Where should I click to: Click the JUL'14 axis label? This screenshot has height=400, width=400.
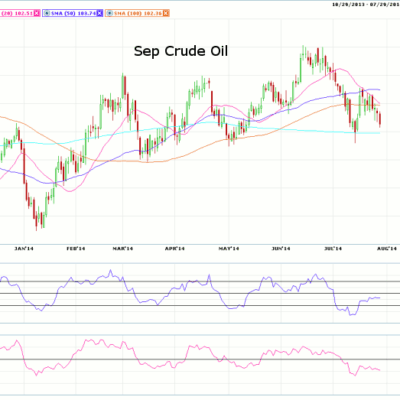pos(333,249)
